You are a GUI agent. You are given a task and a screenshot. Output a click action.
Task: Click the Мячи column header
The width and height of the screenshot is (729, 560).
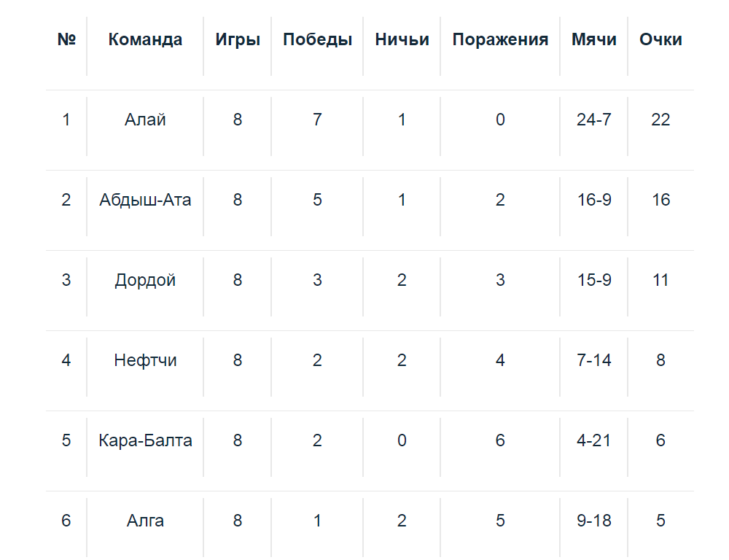[593, 39]
